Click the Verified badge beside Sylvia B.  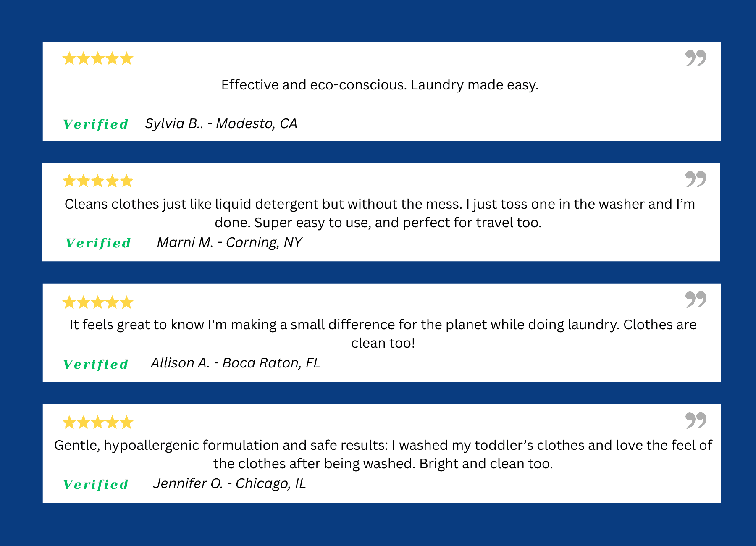tap(96, 124)
